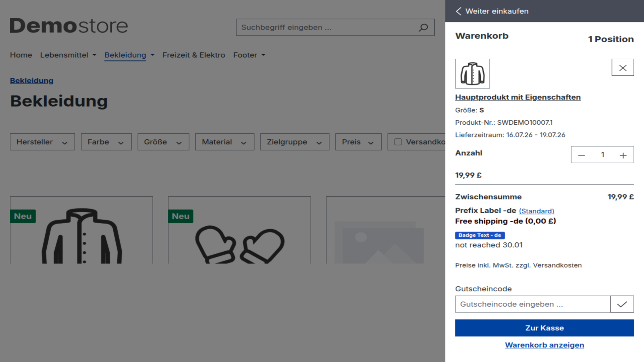Remove the product with the X icon
This screenshot has height=362, width=644.
[623, 67]
